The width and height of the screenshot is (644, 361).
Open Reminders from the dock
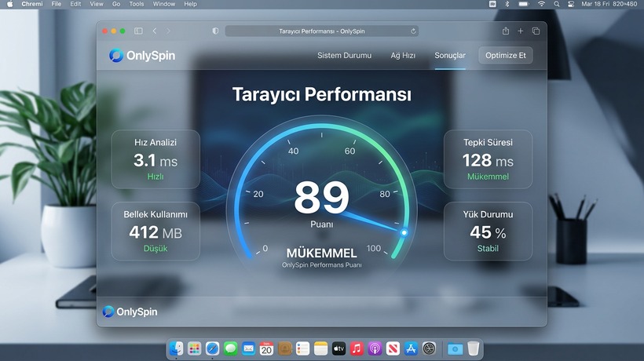302,348
